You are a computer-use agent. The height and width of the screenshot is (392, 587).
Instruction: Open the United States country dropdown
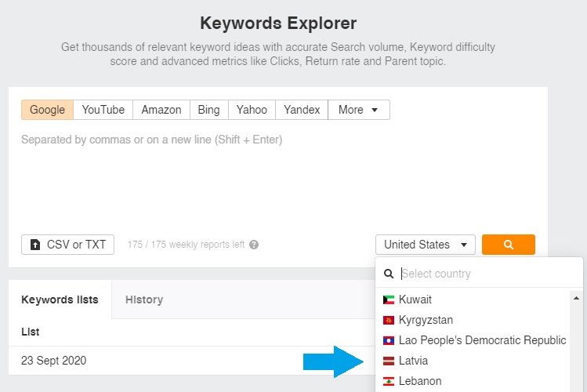pyautogui.click(x=426, y=245)
